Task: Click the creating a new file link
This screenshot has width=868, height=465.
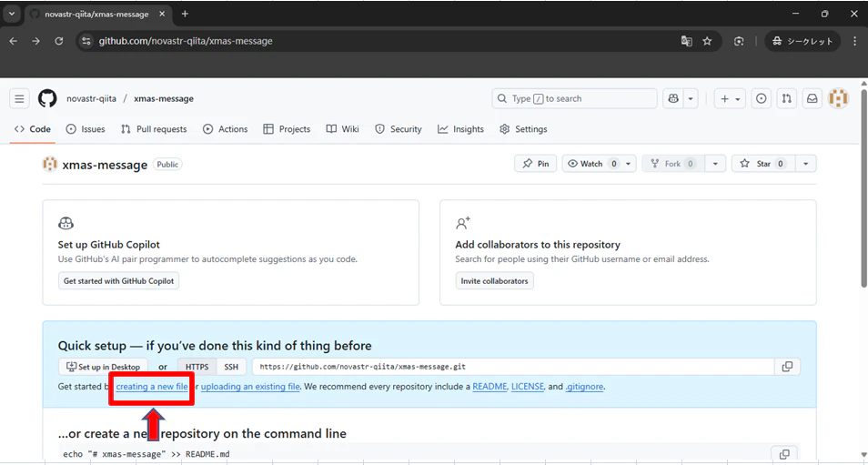Action: (x=152, y=387)
